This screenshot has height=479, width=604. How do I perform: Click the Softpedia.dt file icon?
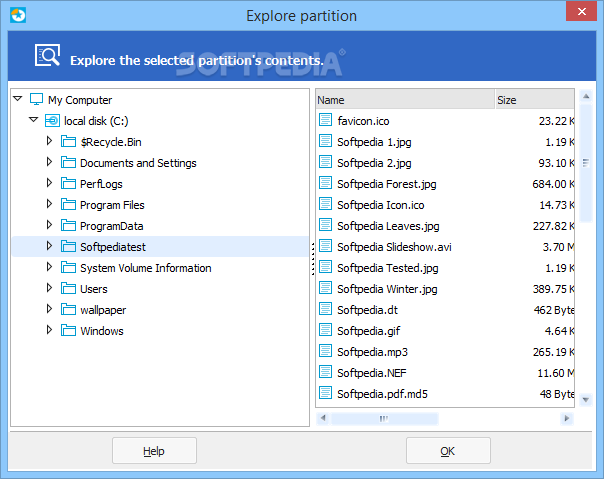[x=325, y=309]
